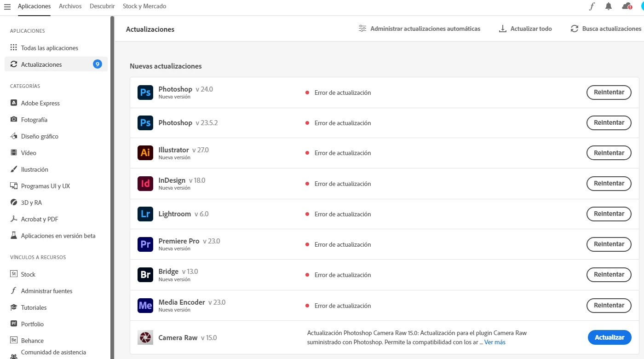Click the InDesign app icon
Viewport: 644px width, 359px height.
145,183
